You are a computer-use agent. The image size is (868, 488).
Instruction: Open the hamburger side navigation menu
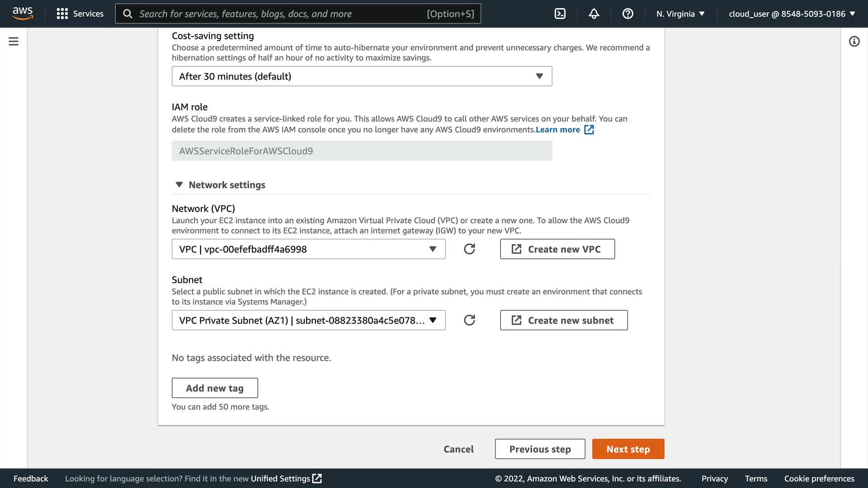point(14,42)
